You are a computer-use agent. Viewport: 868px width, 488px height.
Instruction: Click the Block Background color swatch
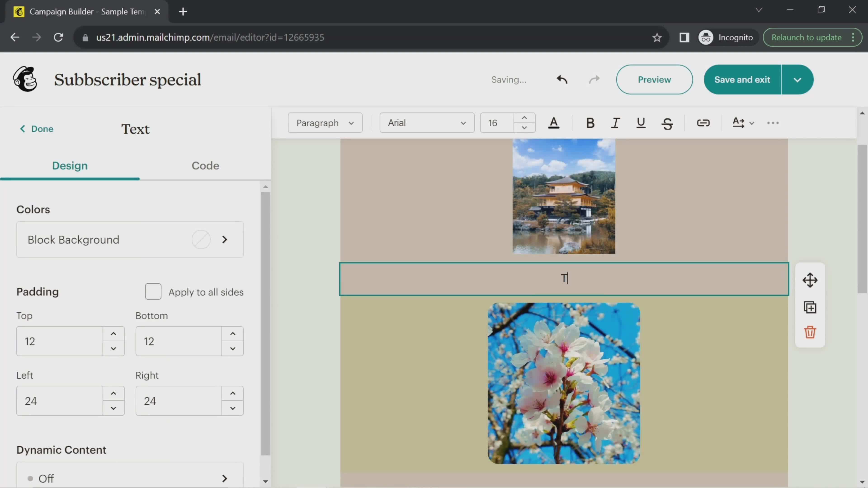[x=201, y=239]
